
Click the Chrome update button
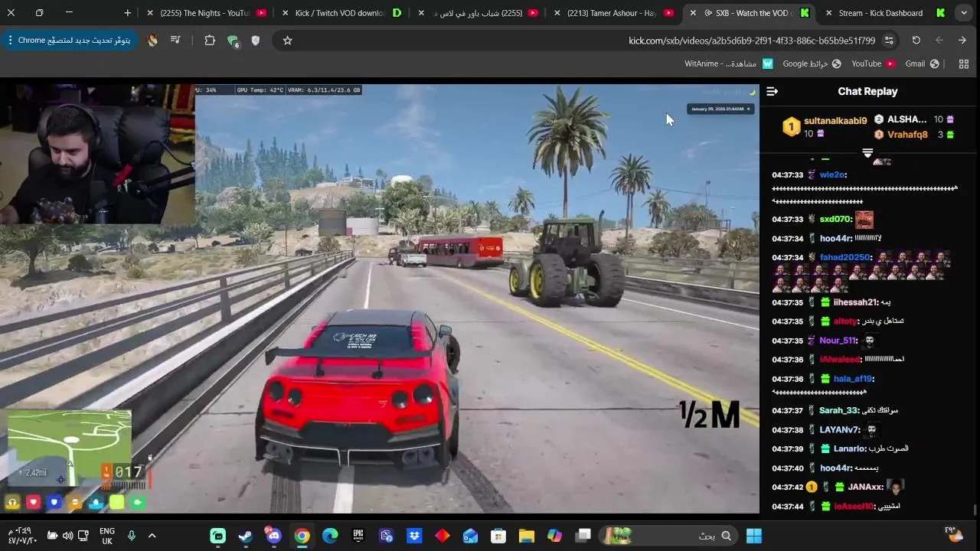(69, 41)
